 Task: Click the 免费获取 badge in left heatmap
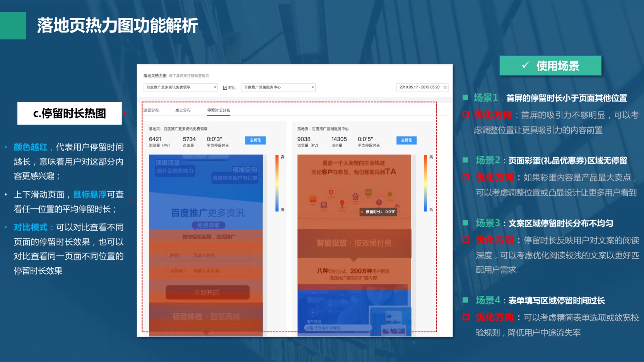[x=208, y=225]
